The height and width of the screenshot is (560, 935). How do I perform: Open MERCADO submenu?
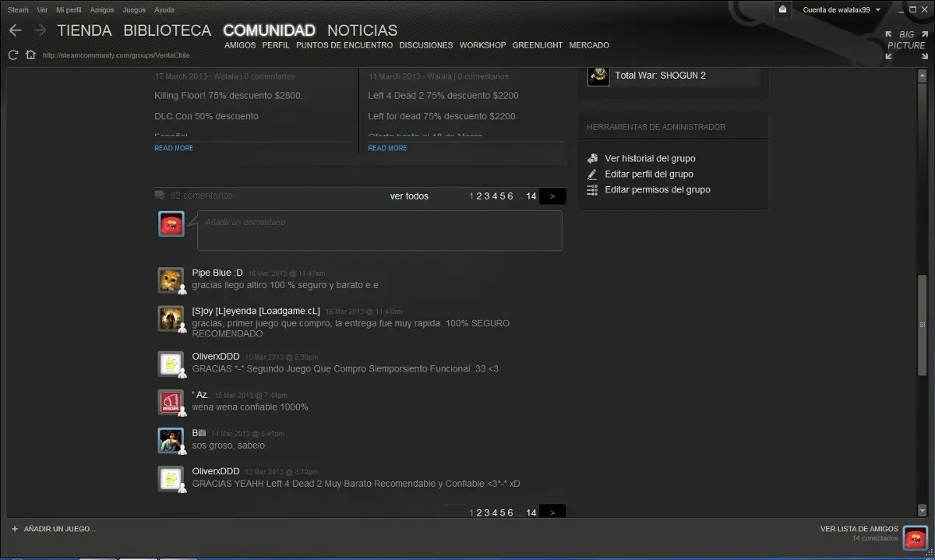pyautogui.click(x=589, y=45)
